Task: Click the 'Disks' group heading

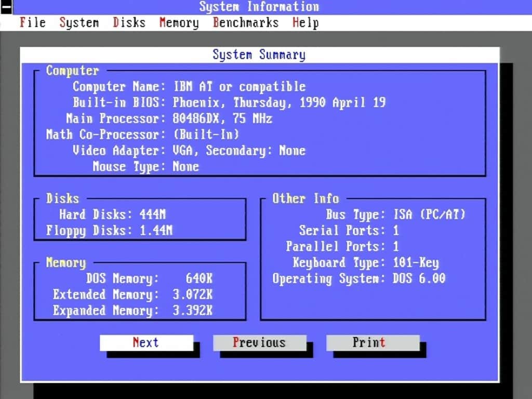Action: click(x=62, y=198)
